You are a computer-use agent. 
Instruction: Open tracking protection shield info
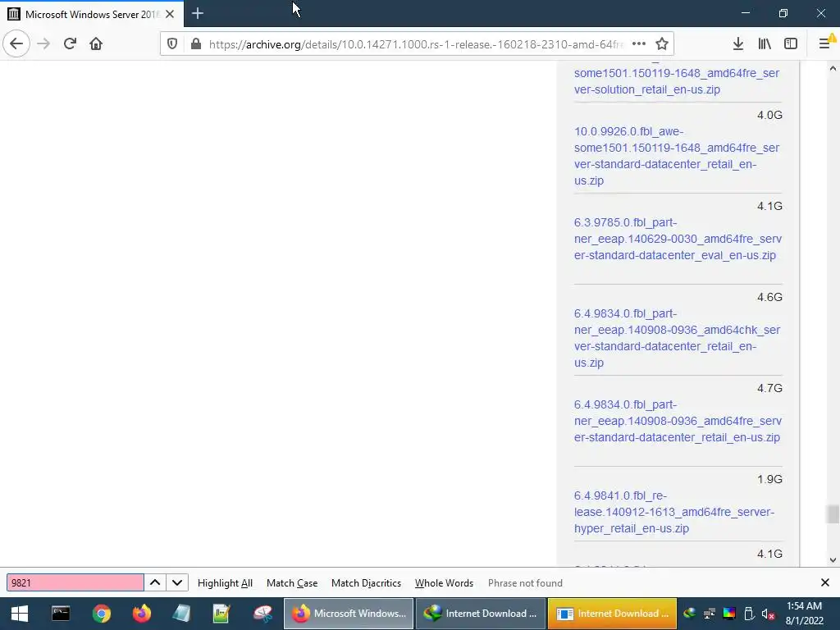pyautogui.click(x=172, y=44)
